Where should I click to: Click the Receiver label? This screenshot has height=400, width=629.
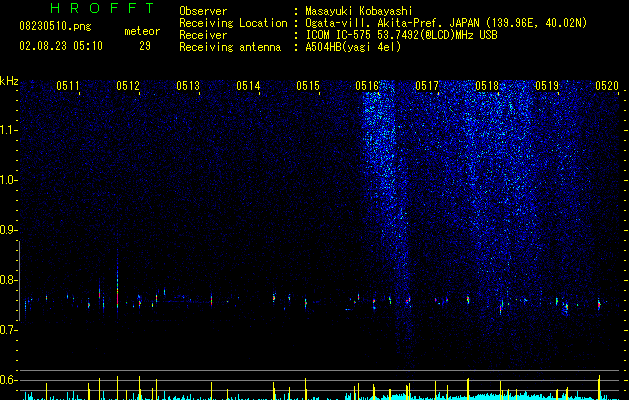pos(203,35)
